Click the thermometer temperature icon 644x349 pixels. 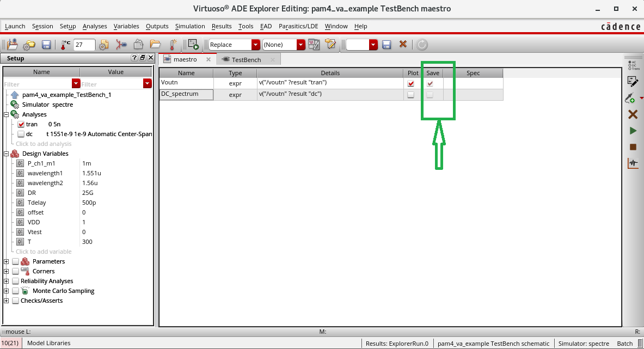[x=65, y=44]
